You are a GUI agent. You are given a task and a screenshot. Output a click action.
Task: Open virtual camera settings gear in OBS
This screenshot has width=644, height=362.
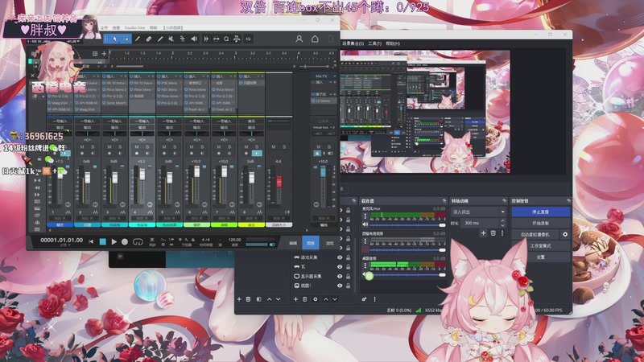coord(565,234)
